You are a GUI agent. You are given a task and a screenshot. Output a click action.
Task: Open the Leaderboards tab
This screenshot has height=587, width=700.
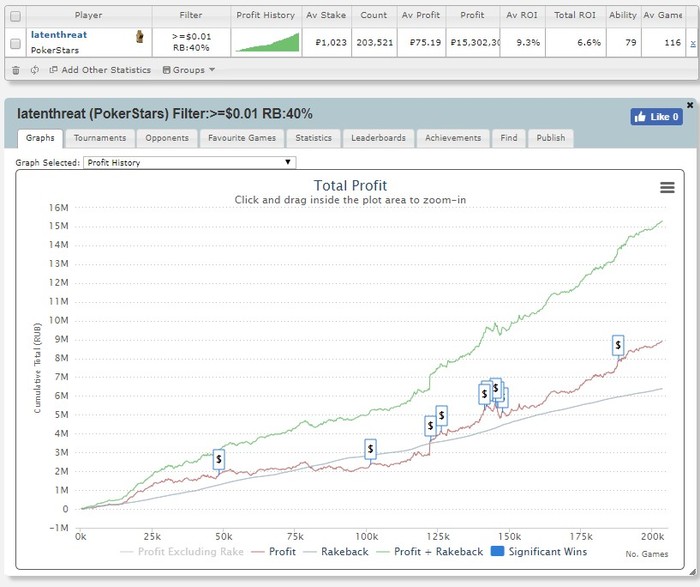(x=379, y=138)
